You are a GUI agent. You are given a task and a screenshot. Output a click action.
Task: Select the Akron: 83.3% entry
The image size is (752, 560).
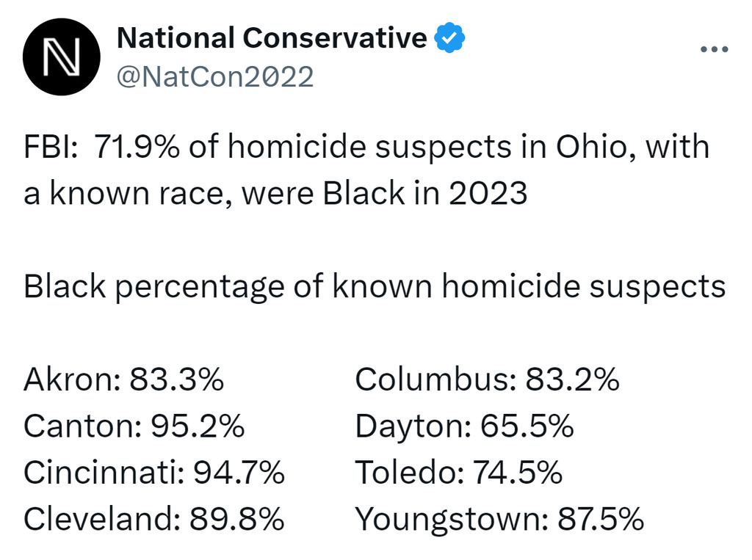(x=123, y=379)
